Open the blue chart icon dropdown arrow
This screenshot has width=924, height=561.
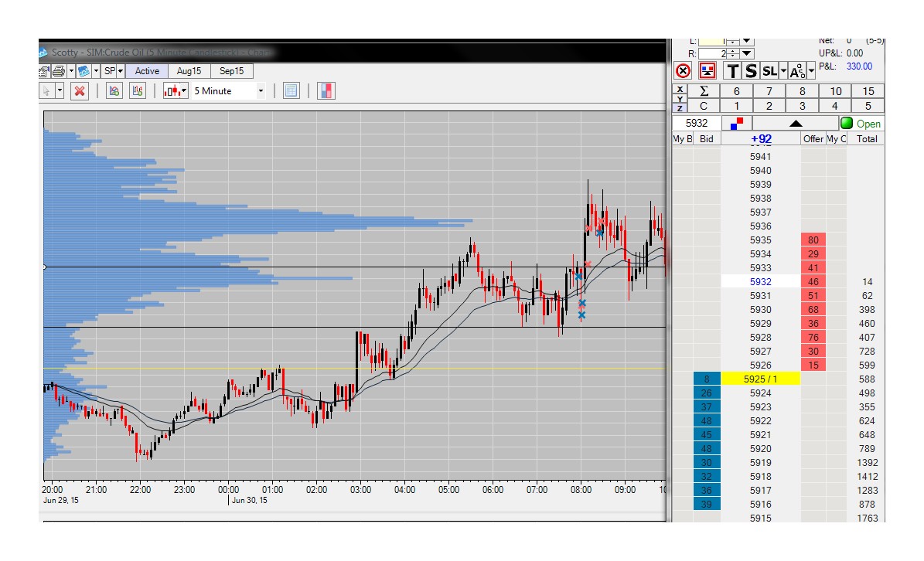click(96, 71)
